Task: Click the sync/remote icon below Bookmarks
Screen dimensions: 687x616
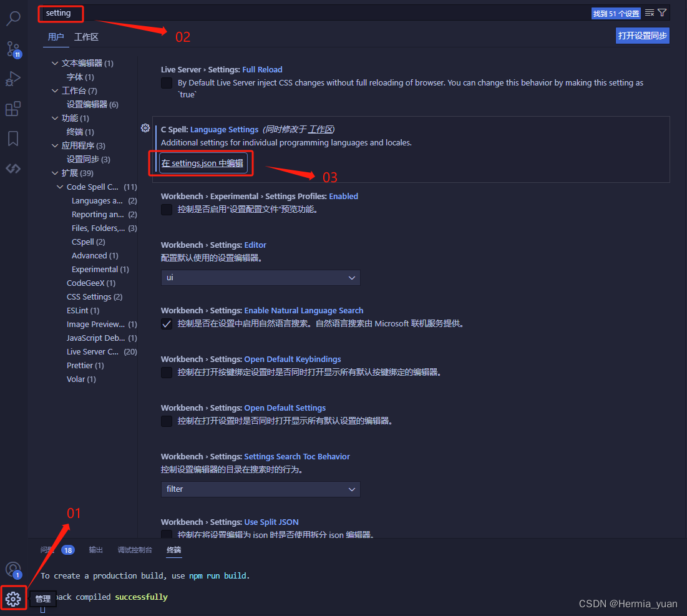Action: click(x=13, y=167)
